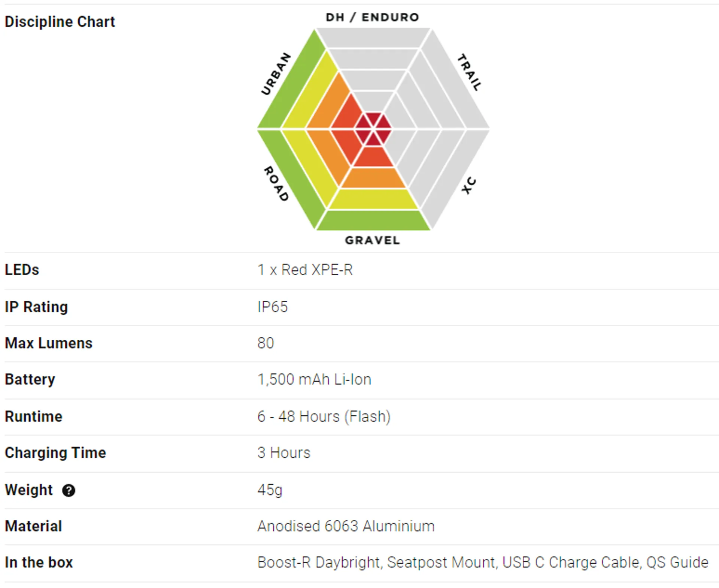The image size is (719, 588).
Task: Click the Weight help question-mark icon
Action: 69,490
